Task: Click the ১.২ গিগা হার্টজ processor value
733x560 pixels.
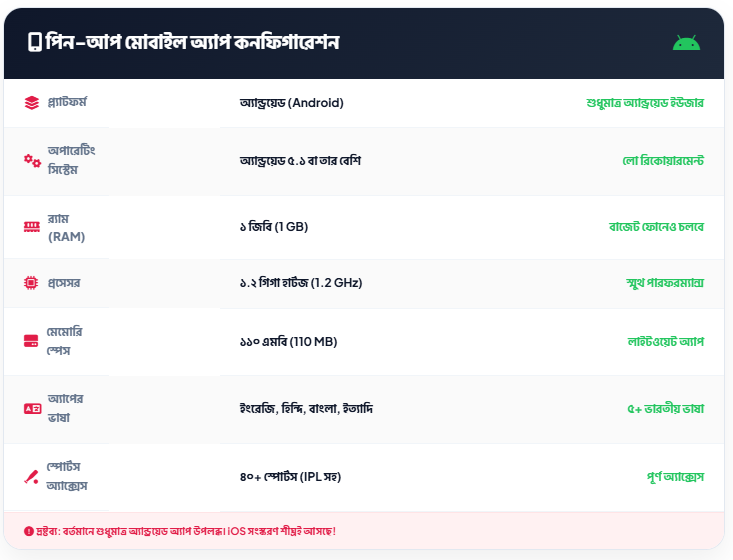Action: [x=300, y=283]
